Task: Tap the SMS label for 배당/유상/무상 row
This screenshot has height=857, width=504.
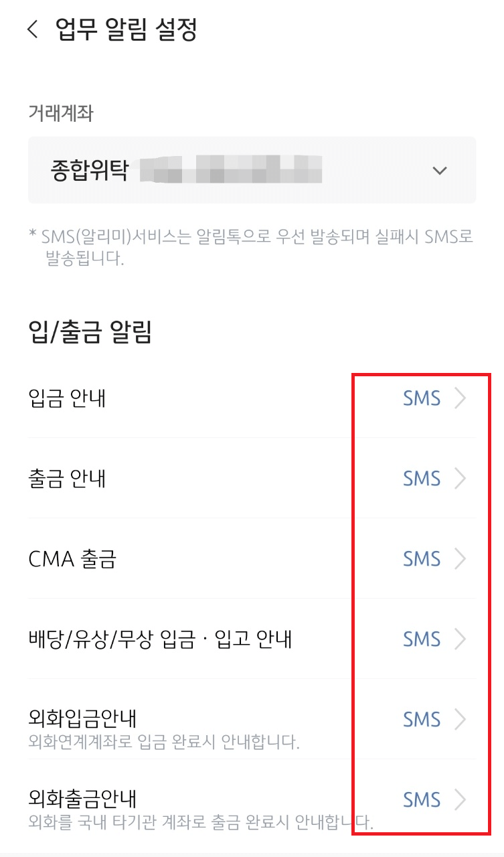Action: (422, 639)
